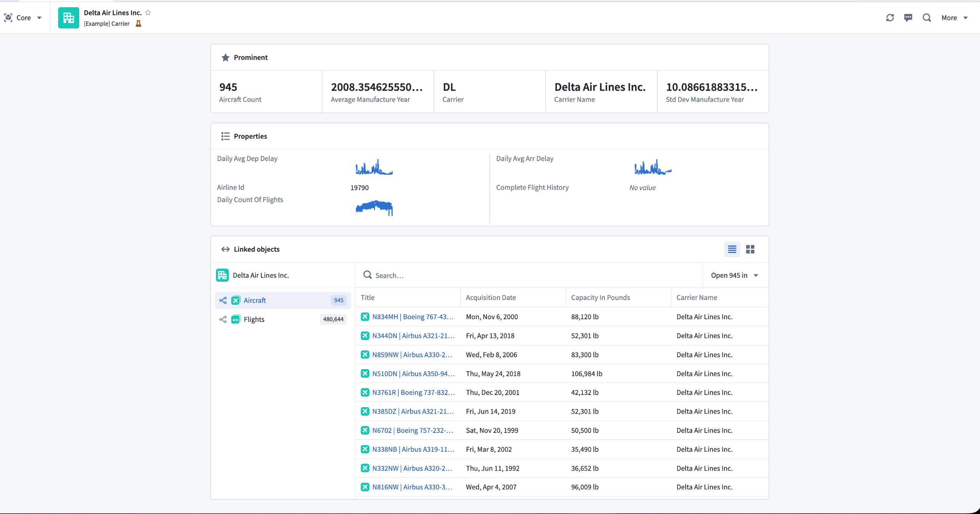980x514 pixels.
Task: Click plane icon next to N834MH row
Action: point(365,317)
